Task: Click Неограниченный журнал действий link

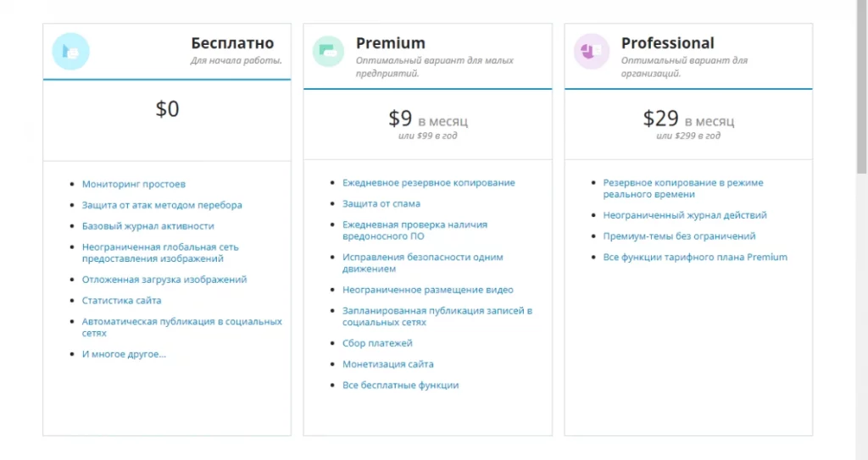Action: [x=685, y=215]
